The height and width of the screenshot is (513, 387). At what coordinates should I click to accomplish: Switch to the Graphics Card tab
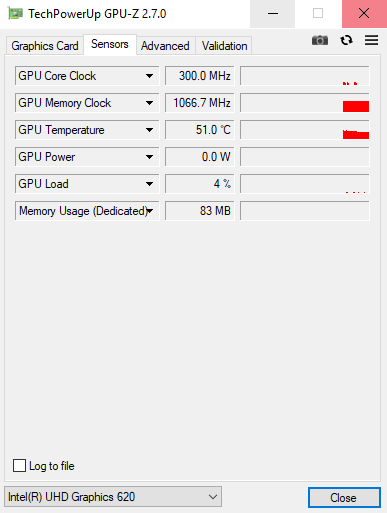45,46
